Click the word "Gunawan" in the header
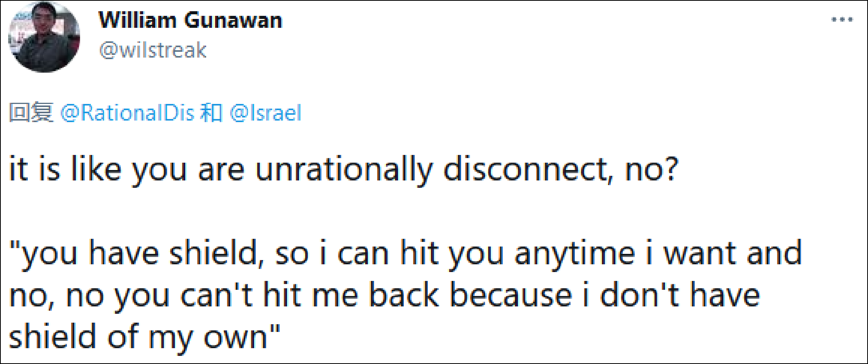Screen dimensions: 868x364 (x=233, y=20)
